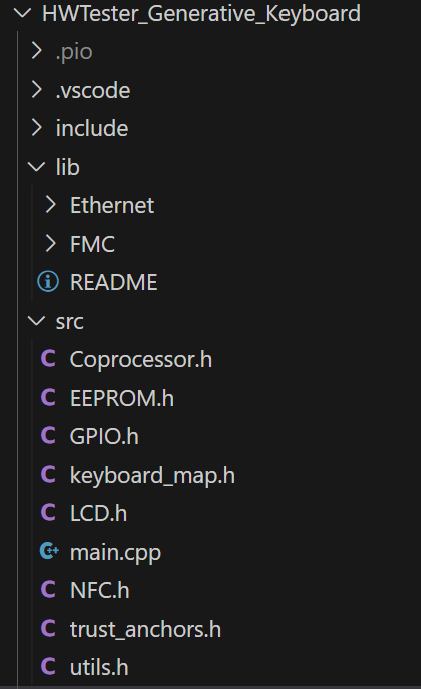Click the C icon beside LCD.h
Viewport: 421px width, 689px height.
pos(48,512)
